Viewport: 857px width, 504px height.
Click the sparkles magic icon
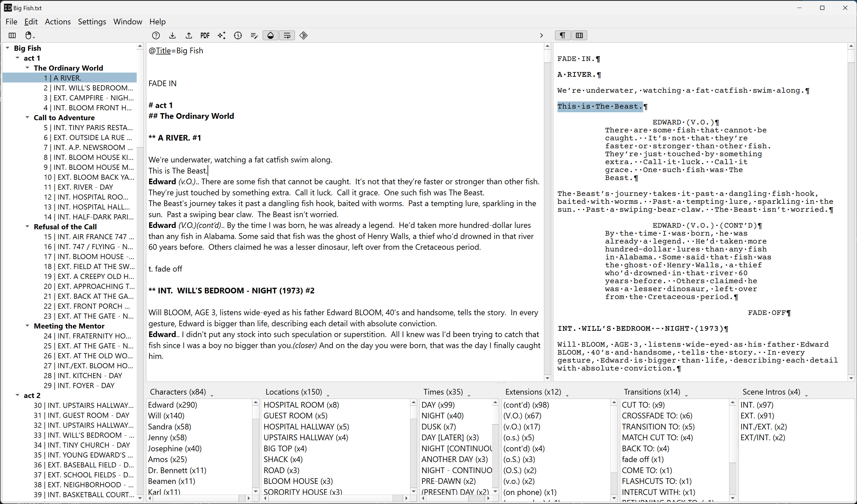click(222, 35)
